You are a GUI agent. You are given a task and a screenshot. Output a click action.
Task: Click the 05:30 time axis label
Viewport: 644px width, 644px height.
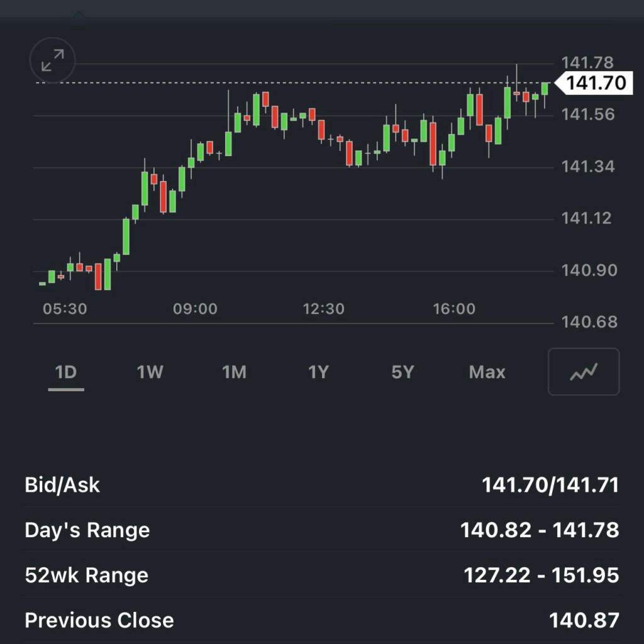(x=65, y=309)
